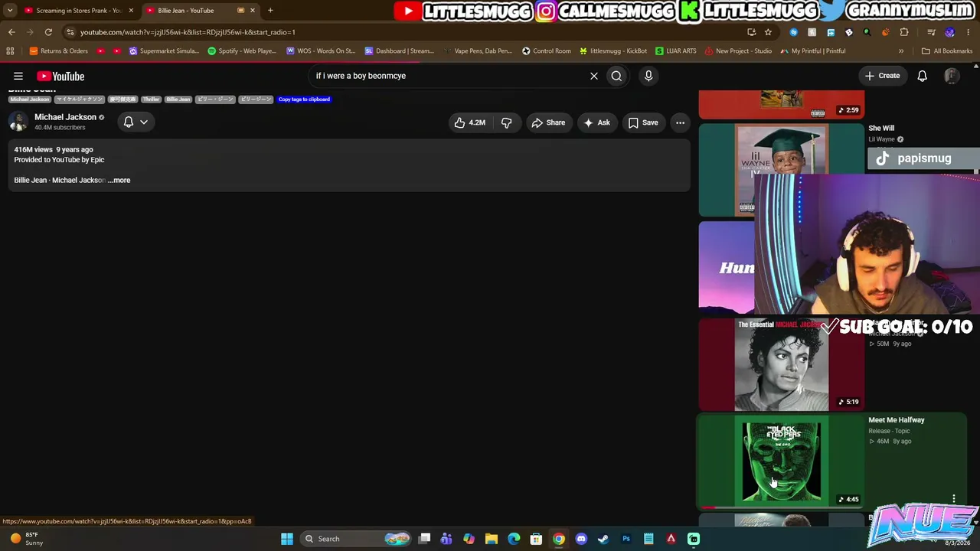
Task: Open New Project - Studio bookmark
Action: pos(739,51)
